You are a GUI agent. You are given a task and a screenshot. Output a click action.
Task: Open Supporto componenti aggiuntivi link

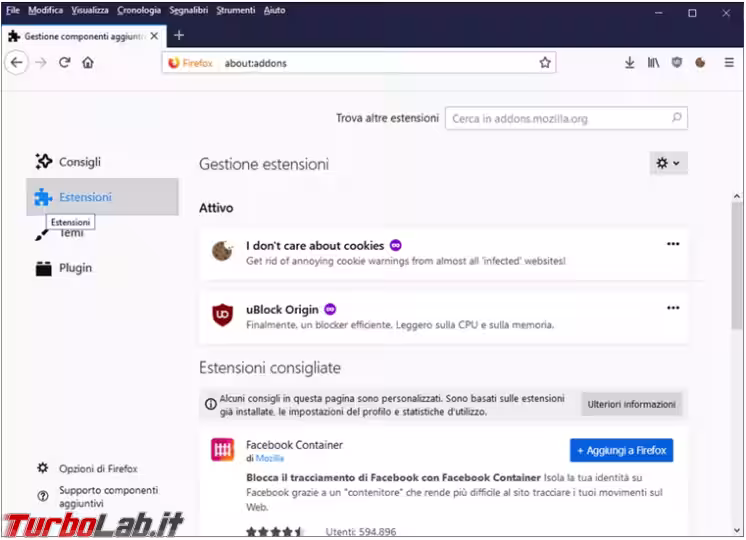pyautogui.click(x=108, y=496)
